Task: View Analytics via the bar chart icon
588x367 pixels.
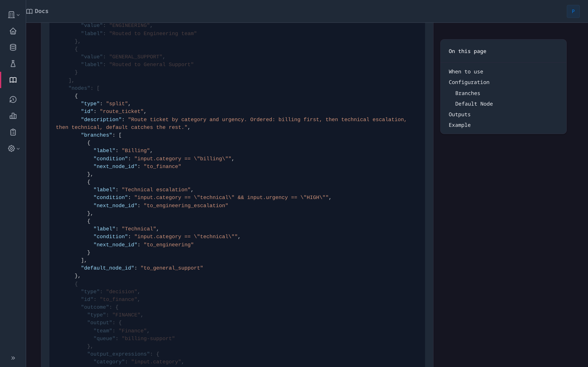Action: (x=13, y=116)
